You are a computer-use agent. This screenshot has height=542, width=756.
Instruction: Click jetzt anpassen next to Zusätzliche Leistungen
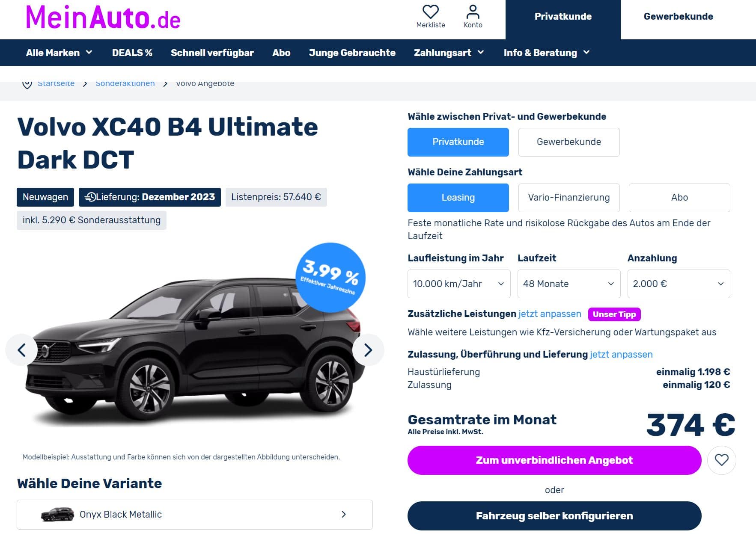[550, 314]
